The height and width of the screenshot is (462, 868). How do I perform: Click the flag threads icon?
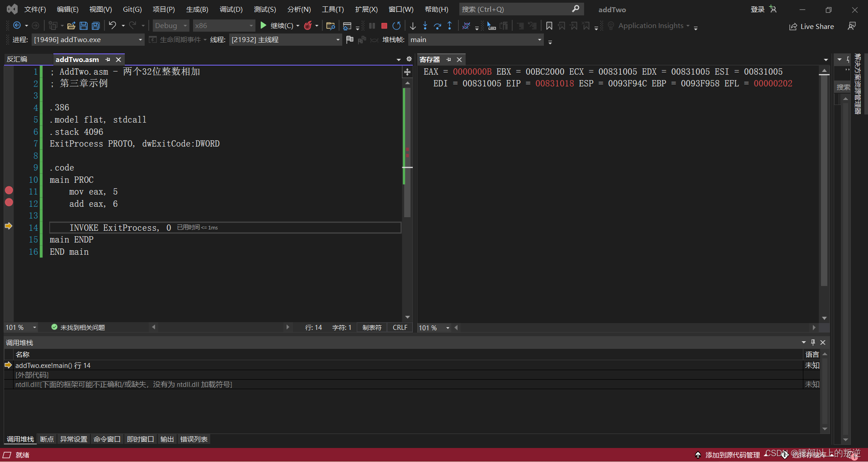[349, 40]
